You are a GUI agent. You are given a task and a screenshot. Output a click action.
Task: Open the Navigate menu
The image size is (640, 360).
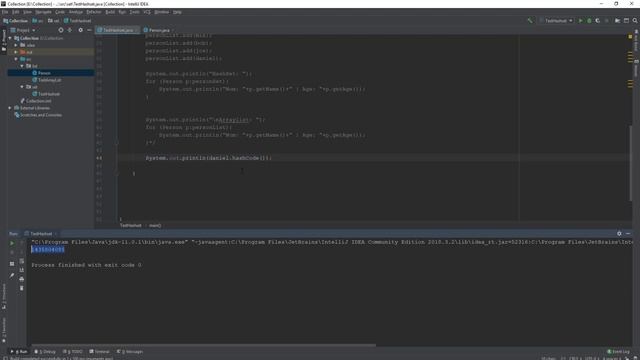[43, 12]
